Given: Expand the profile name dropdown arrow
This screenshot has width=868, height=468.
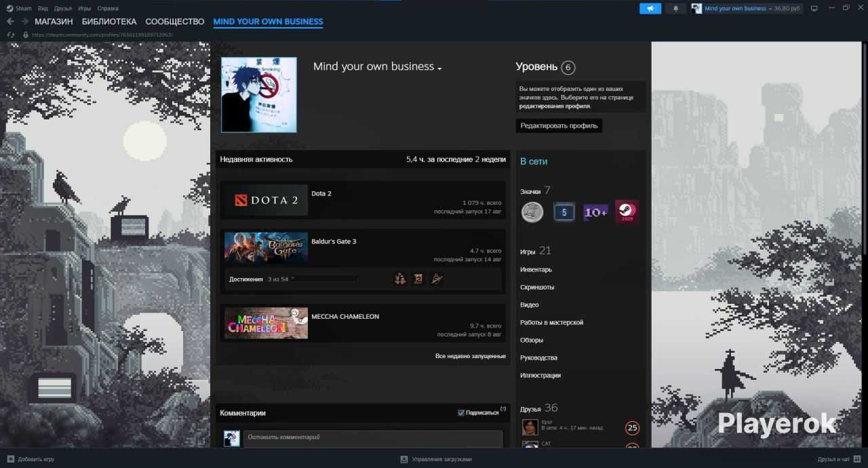Looking at the screenshot, I should (439, 69).
